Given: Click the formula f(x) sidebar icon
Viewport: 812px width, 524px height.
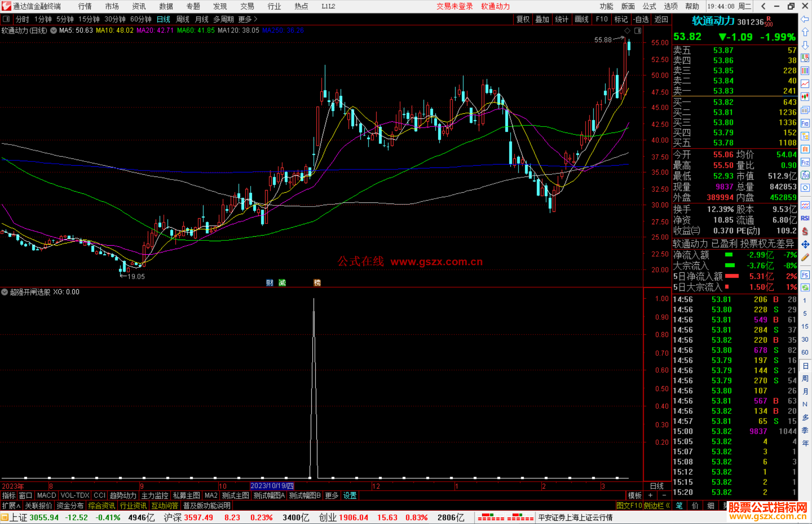Looking at the screenshot, I should tap(805, 175).
